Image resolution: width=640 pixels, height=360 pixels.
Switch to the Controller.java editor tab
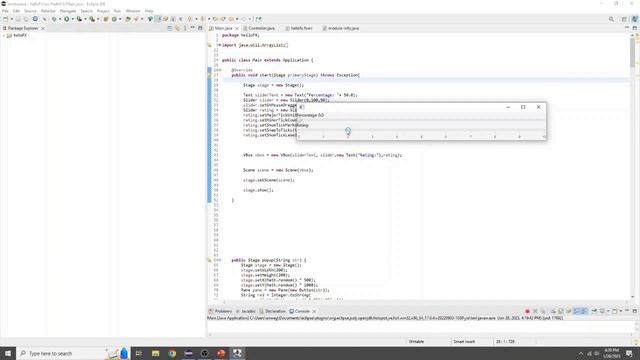(261, 28)
